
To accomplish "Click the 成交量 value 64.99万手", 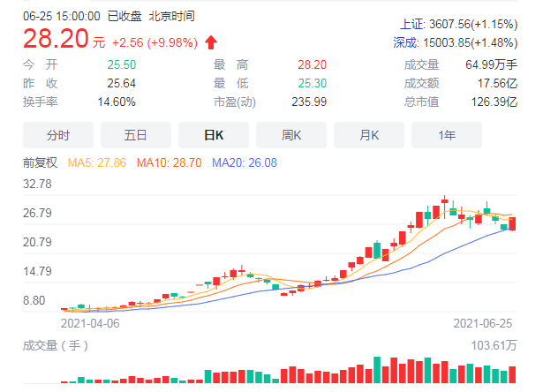I will coord(492,64).
